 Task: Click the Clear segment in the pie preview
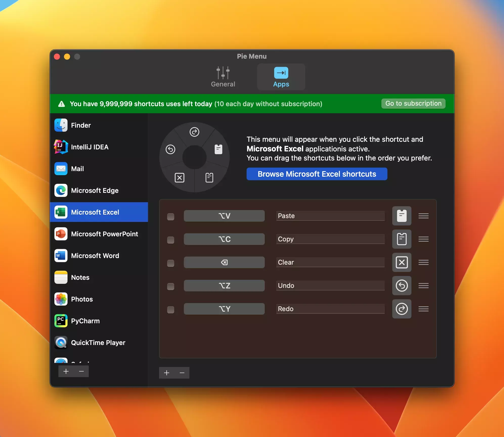pyautogui.click(x=180, y=178)
